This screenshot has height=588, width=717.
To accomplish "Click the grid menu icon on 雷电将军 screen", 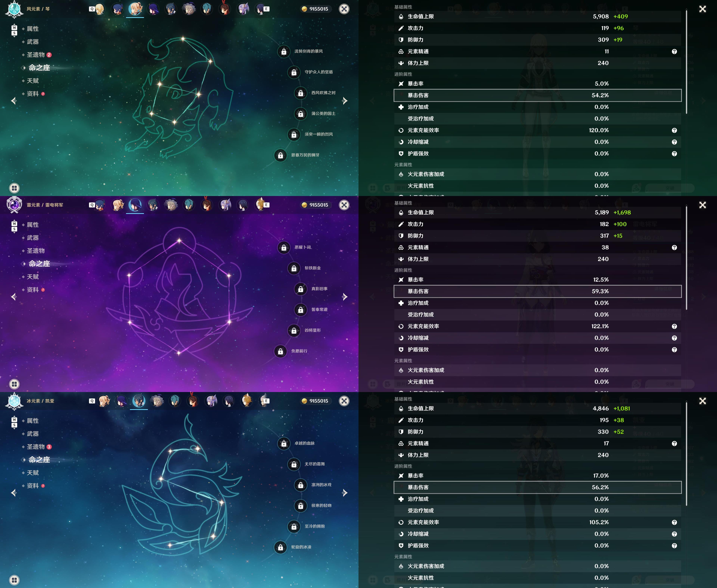I will pos(14,384).
